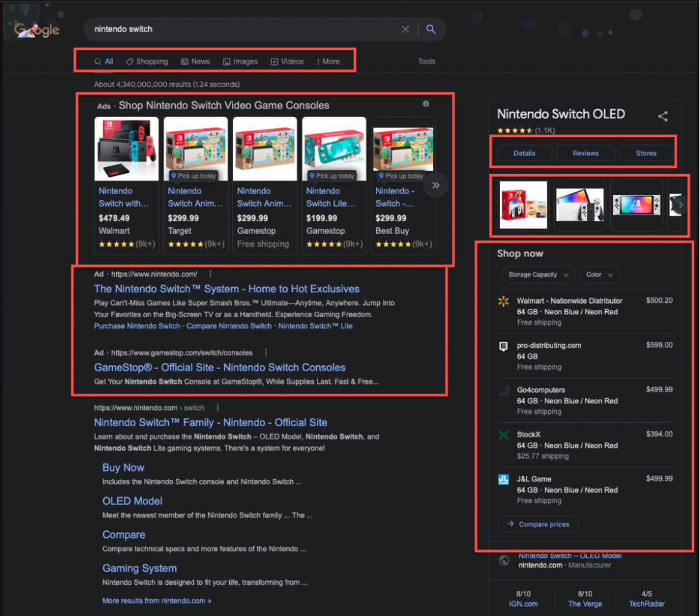Open the three-dot menu next to the nintendo.com ad
The height and width of the screenshot is (616, 700).
pyautogui.click(x=209, y=274)
